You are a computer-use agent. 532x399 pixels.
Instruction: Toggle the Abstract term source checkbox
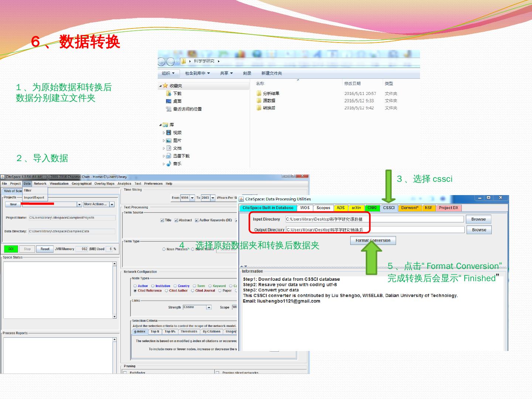tap(176, 220)
